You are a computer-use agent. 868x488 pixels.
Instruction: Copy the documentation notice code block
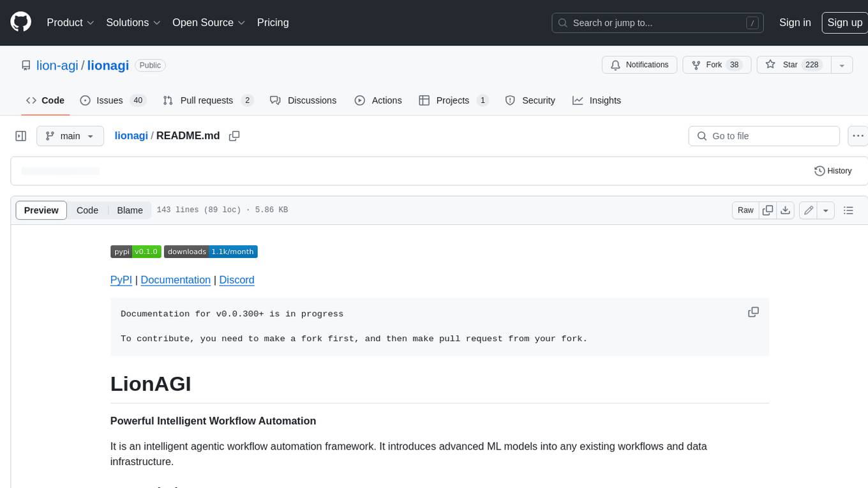point(753,312)
